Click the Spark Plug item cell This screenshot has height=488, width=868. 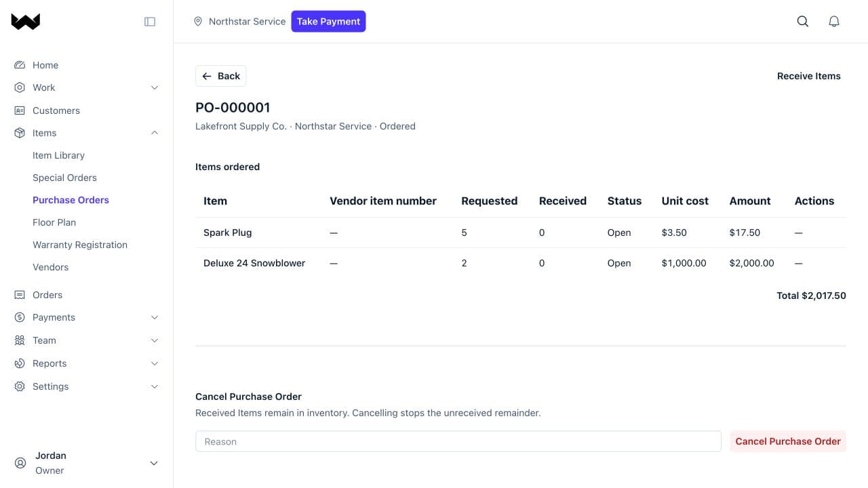pyautogui.click(x=227, y=232)
